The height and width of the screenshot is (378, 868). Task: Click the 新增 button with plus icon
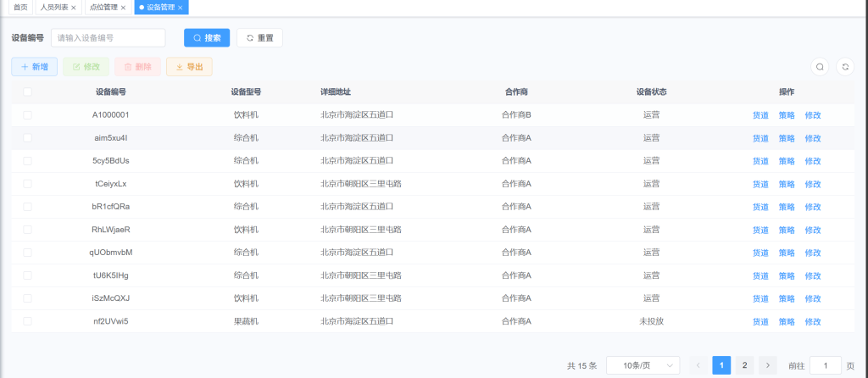click(x=35, y=67)
